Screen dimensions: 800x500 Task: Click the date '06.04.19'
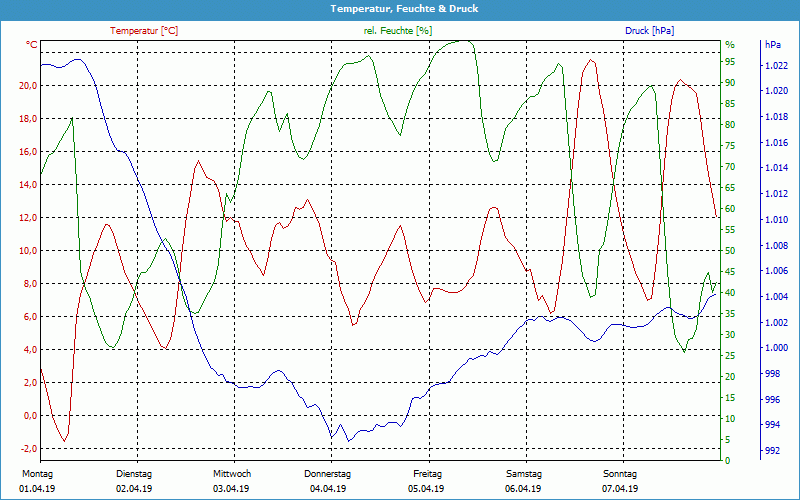pos(523,489)
